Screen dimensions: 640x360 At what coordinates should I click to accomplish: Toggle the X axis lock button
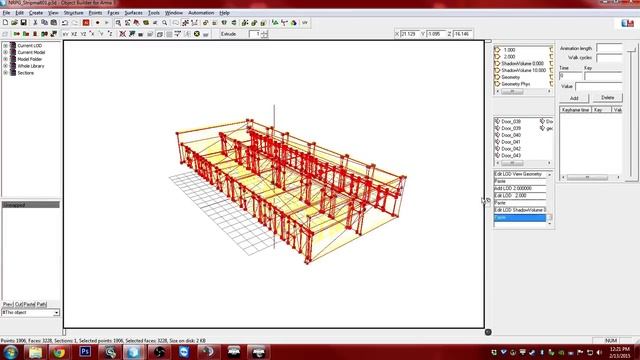92,34
